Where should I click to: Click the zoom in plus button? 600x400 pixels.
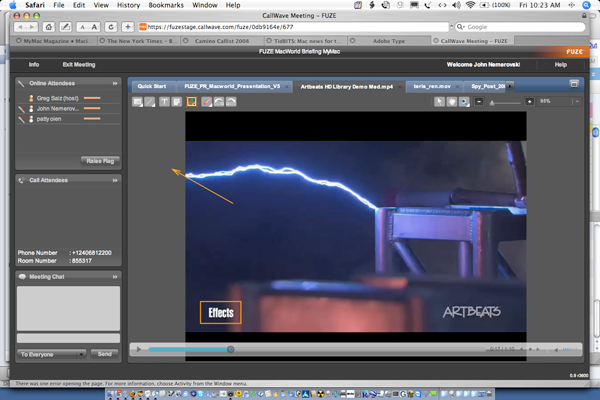tap(529, 102)
